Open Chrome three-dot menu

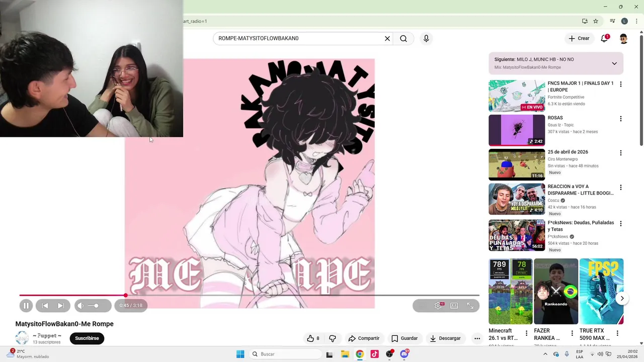tap(636, 21)
